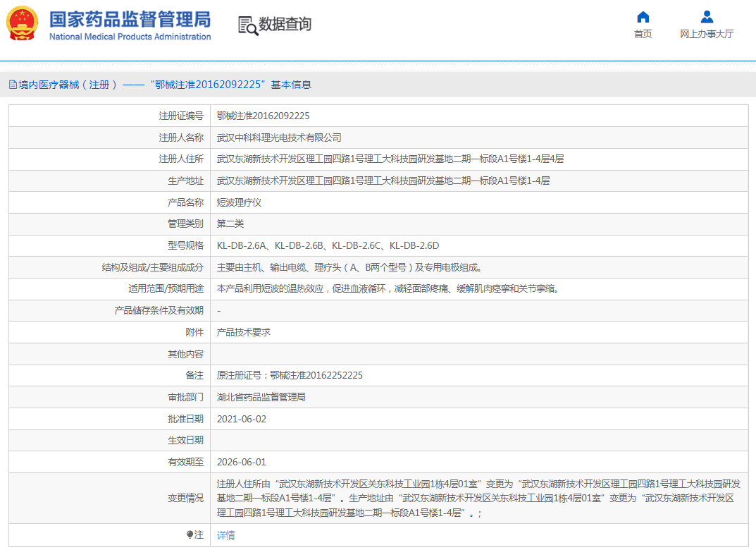The width and height of the screenshot is (756, 550).
Task: Click the 产品技术要求 attachment text
Action: pos(243,332)
